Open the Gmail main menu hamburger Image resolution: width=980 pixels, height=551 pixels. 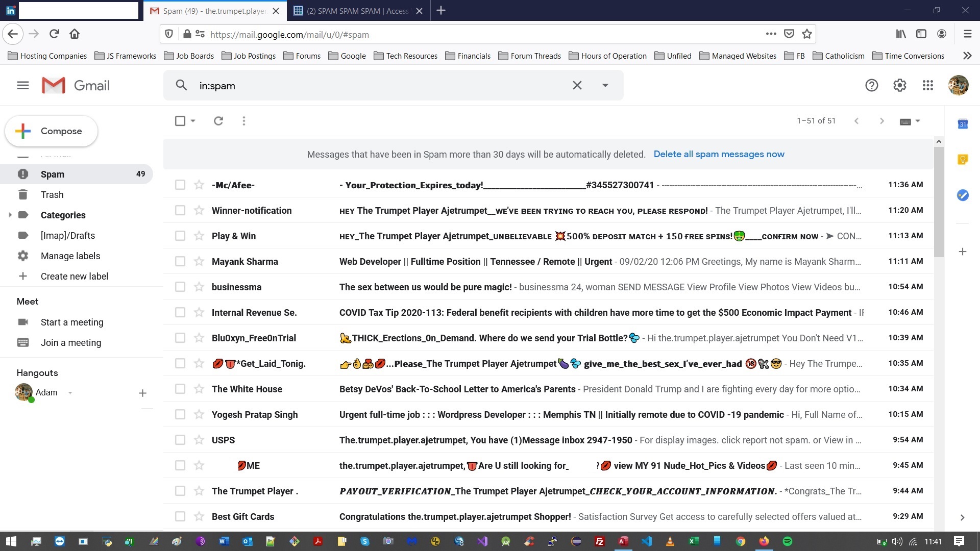[x=23, y=85]
